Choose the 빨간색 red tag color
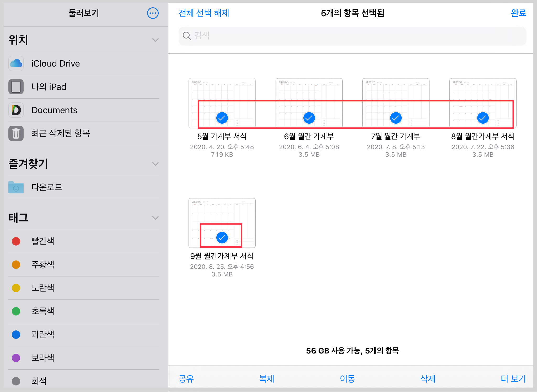This screenshot has height=392, width=537. coord(16,241)
